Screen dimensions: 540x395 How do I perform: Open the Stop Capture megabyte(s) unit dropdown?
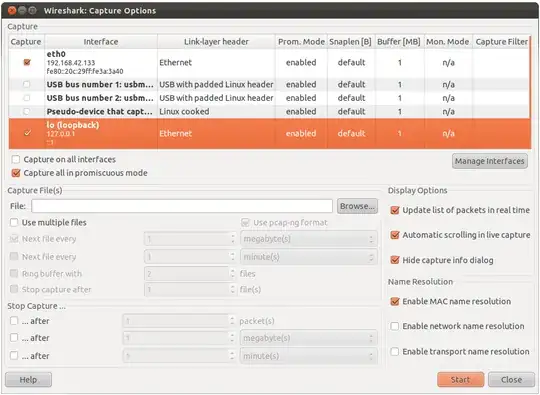[x=309, y=338]
